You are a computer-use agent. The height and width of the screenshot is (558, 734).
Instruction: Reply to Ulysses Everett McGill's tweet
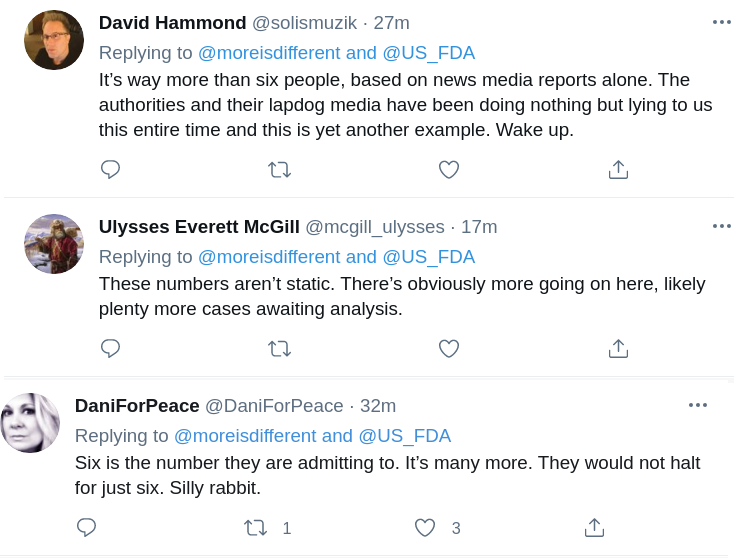[111, 348]
